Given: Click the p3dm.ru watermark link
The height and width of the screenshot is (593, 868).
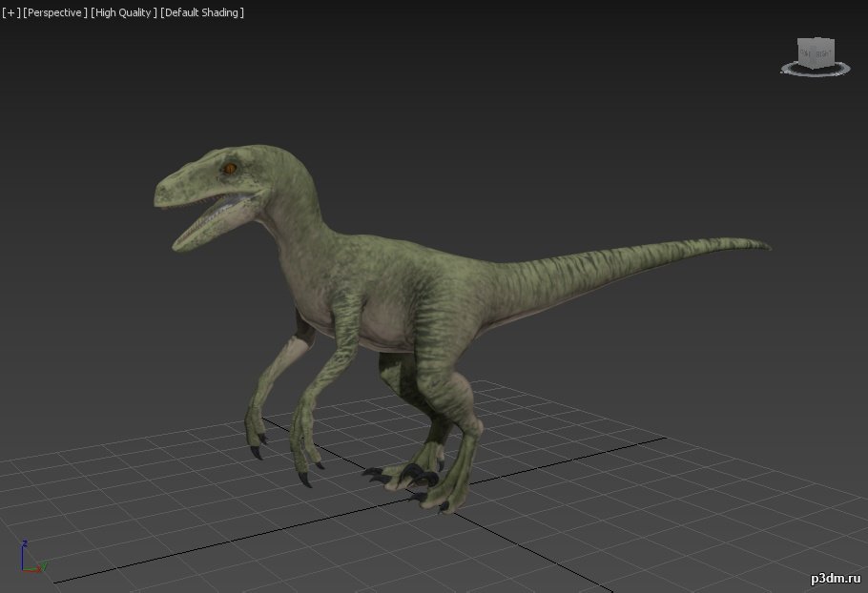Looking at the screenshot, I should pos(836,579).
